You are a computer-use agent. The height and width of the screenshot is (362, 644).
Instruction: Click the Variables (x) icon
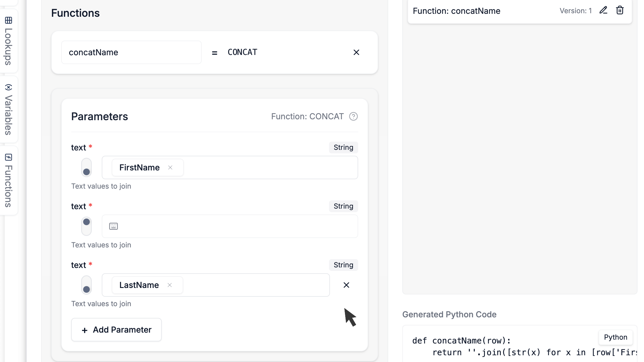(9, 87)
